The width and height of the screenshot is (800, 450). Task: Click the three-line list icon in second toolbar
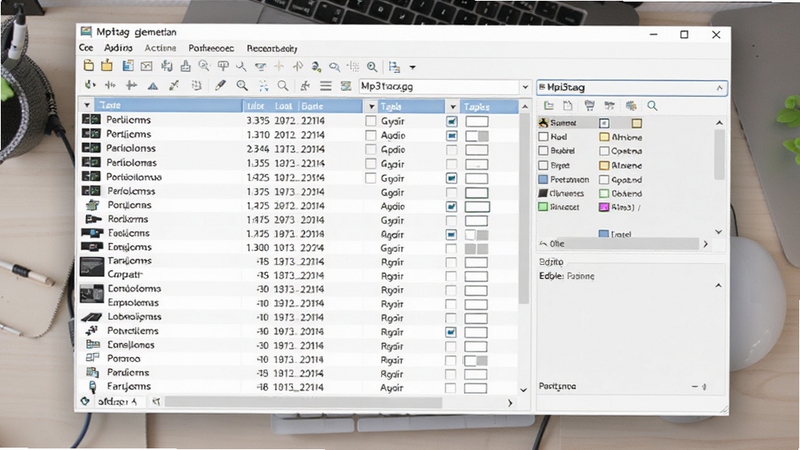(x=326, y=86)
